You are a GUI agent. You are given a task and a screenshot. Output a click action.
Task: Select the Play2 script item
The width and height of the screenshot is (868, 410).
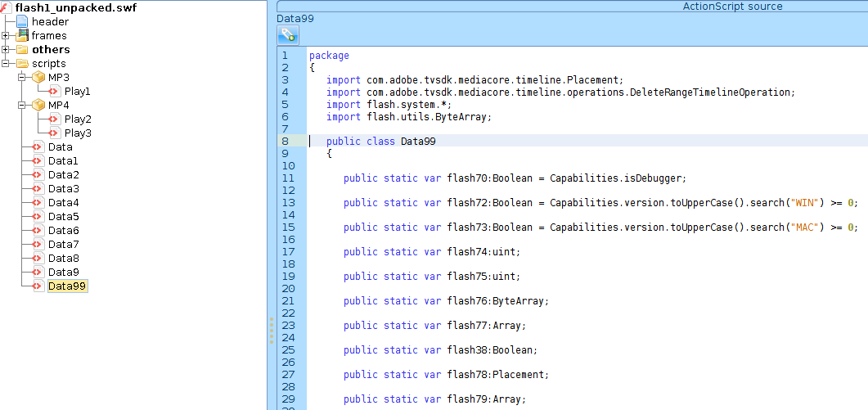(78, 119)
